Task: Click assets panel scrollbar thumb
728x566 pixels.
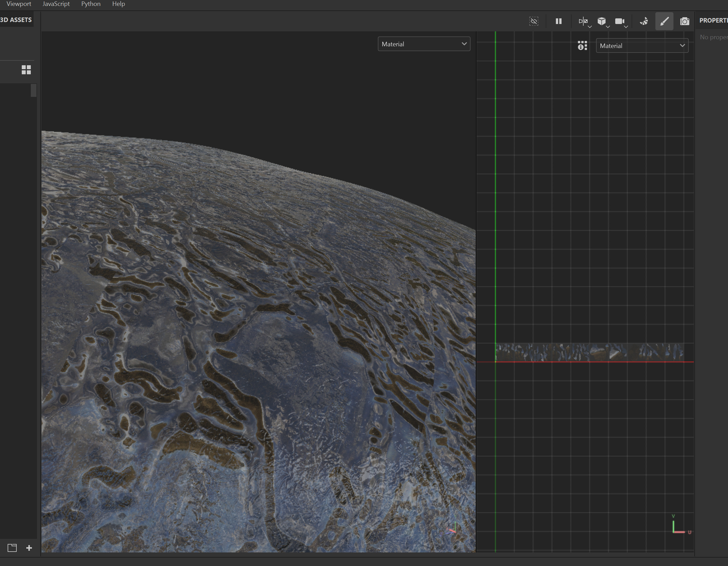Action: click(33, 90)
